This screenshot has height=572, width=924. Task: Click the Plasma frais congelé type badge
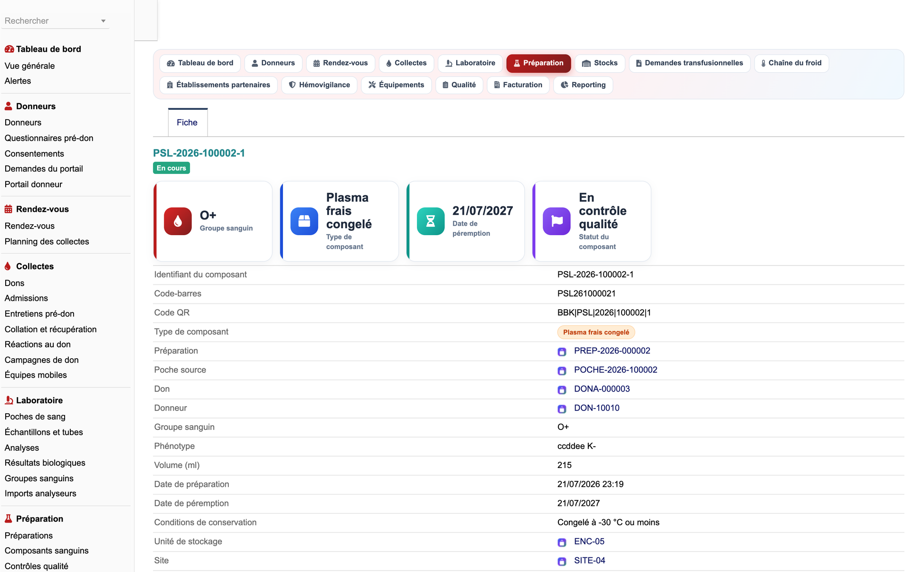pos(596,332)
